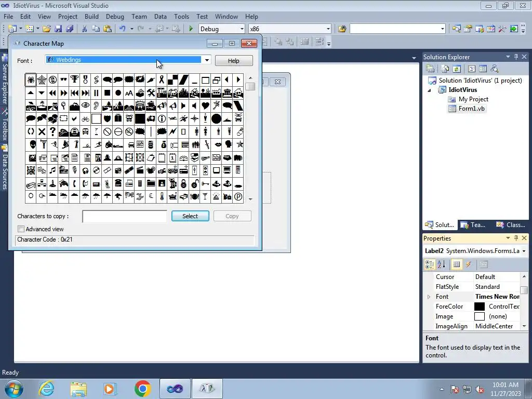Screen dimensions: 532x399
Task: Click the Add New Item toolbar icon
Action: pyautogui.click(x=30, y=29)
